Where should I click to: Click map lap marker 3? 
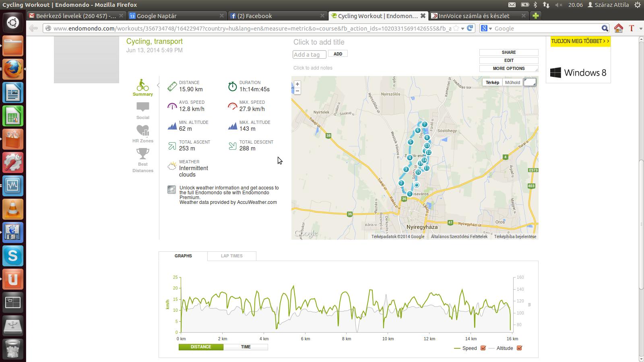point(406,169)
